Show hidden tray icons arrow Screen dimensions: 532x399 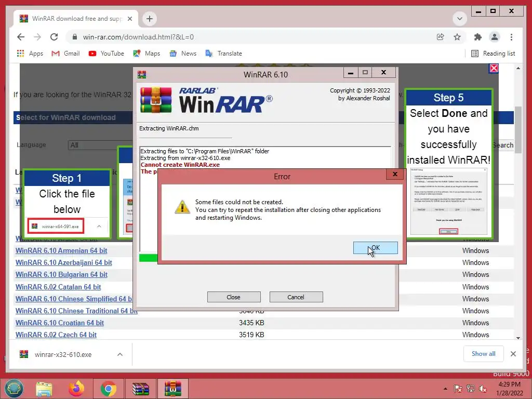(445, 389)
